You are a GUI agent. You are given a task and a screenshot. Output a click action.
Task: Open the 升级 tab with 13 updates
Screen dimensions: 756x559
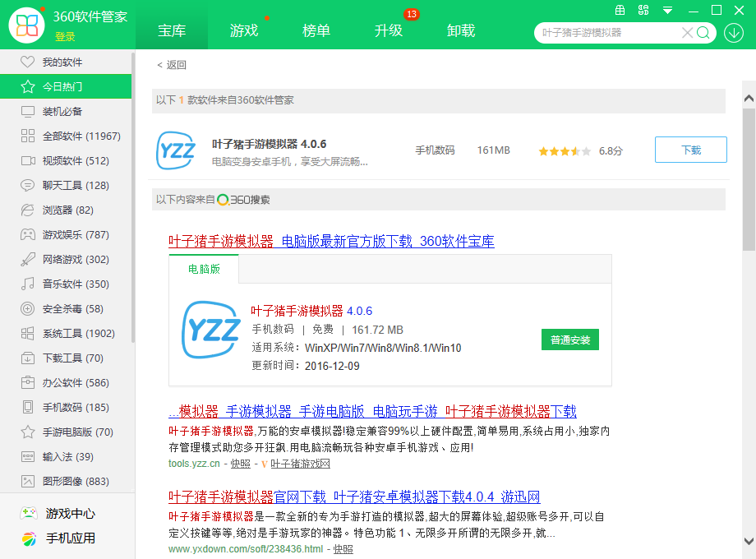(389, 31)
